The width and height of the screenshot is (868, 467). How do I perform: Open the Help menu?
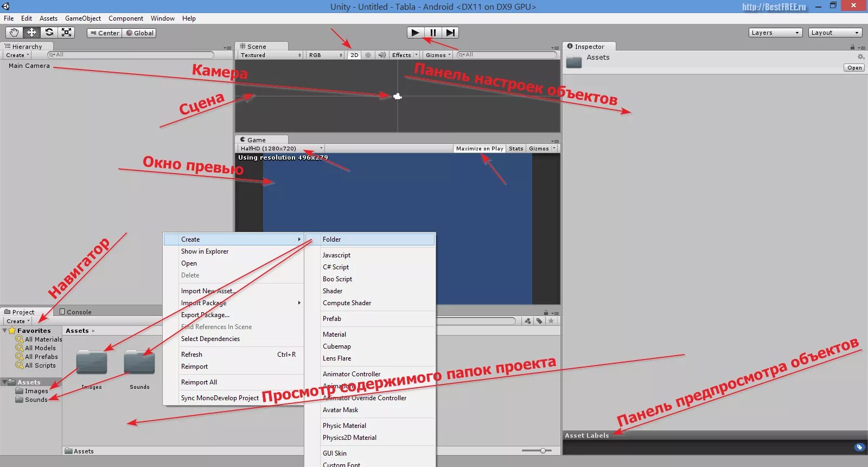pos(189,18)
